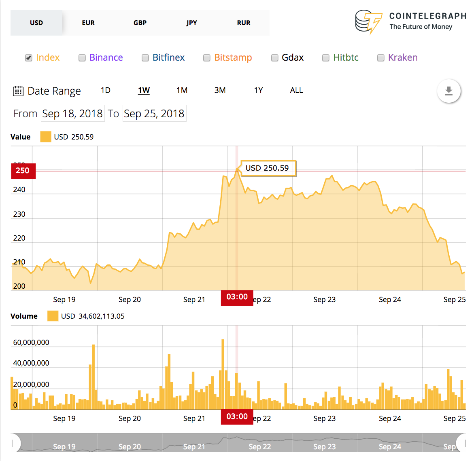Check the Gdax exchange box
The width and height of the screenshot is (476, 461).
275,57
